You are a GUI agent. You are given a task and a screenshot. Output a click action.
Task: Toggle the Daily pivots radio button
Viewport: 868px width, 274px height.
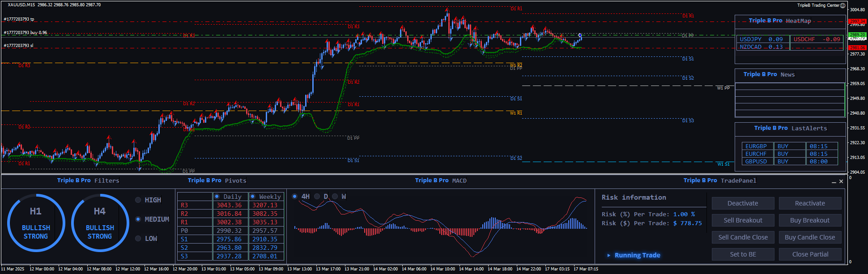tap(217, 197)
